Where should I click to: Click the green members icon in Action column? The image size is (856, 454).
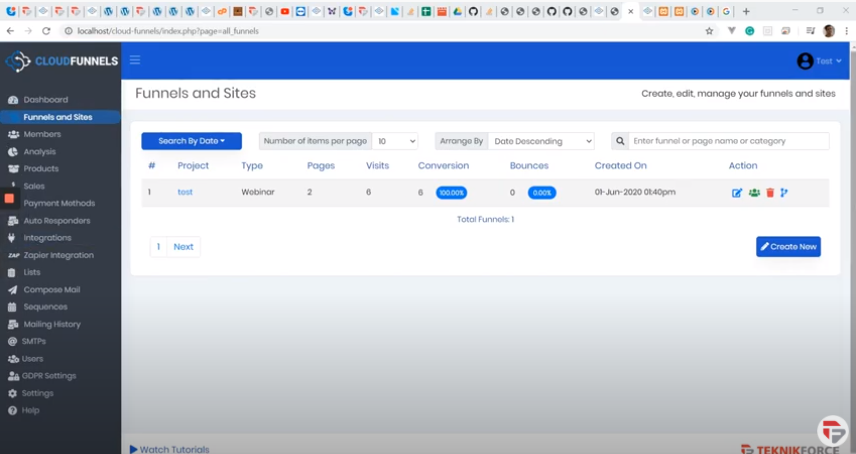754,192
